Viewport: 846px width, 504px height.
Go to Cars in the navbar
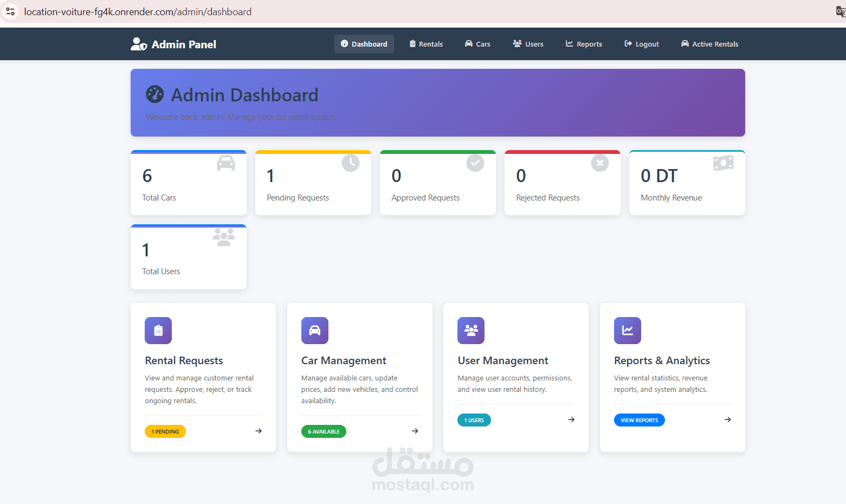[x=477, y=44]
